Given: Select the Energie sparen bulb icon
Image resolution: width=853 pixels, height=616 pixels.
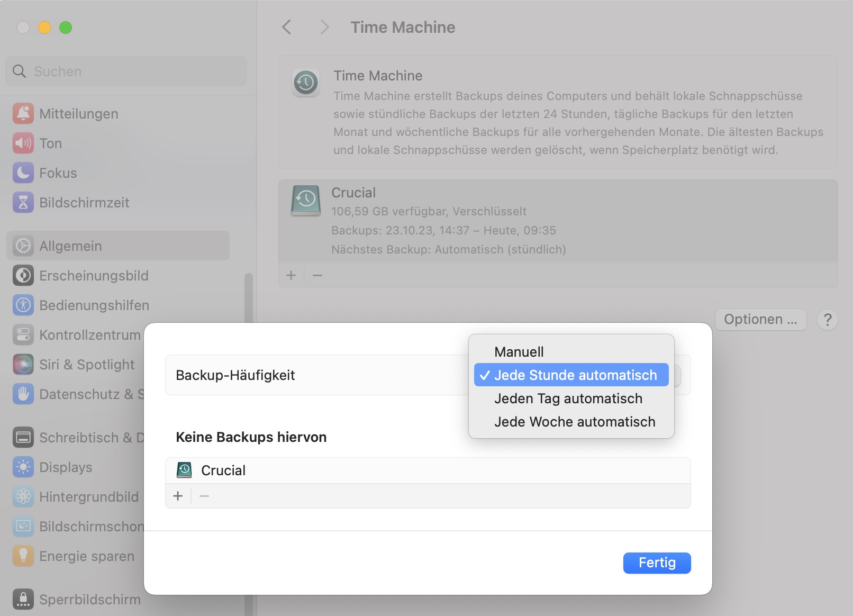Looking at the screenshot, I should 23,556.
